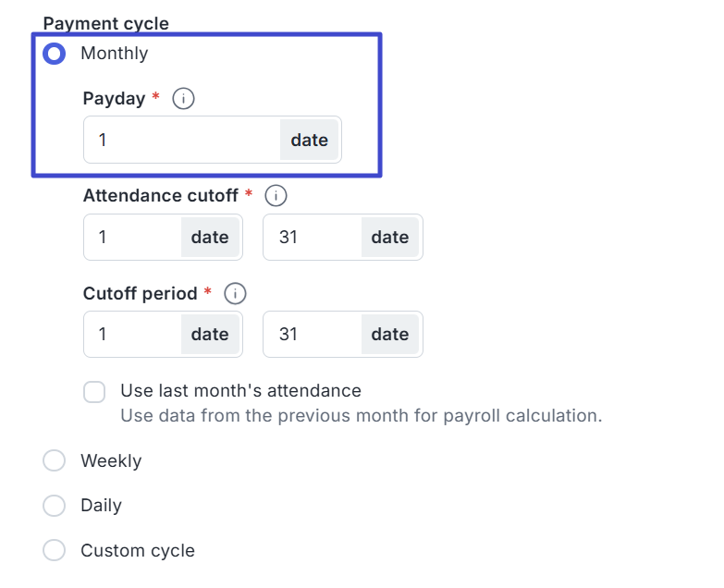This screenshot has width=724, height=588.
Task: Click the Attendance cutoff end date field
Action: (312, 238)
